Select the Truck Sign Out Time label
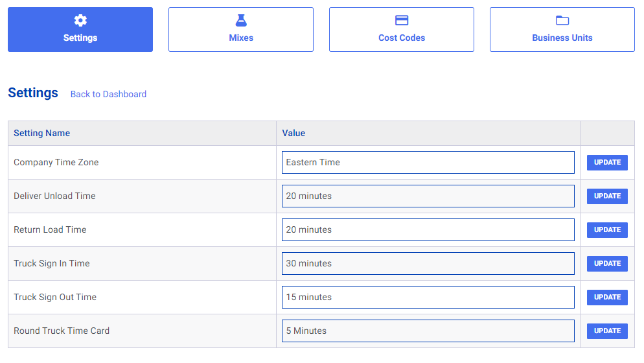 pos(55,298)
